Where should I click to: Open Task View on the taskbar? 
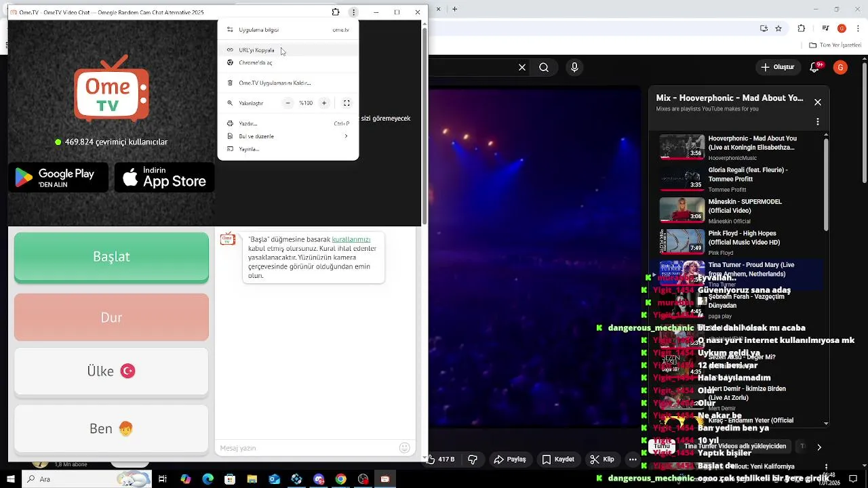click(x=163, y=479)
